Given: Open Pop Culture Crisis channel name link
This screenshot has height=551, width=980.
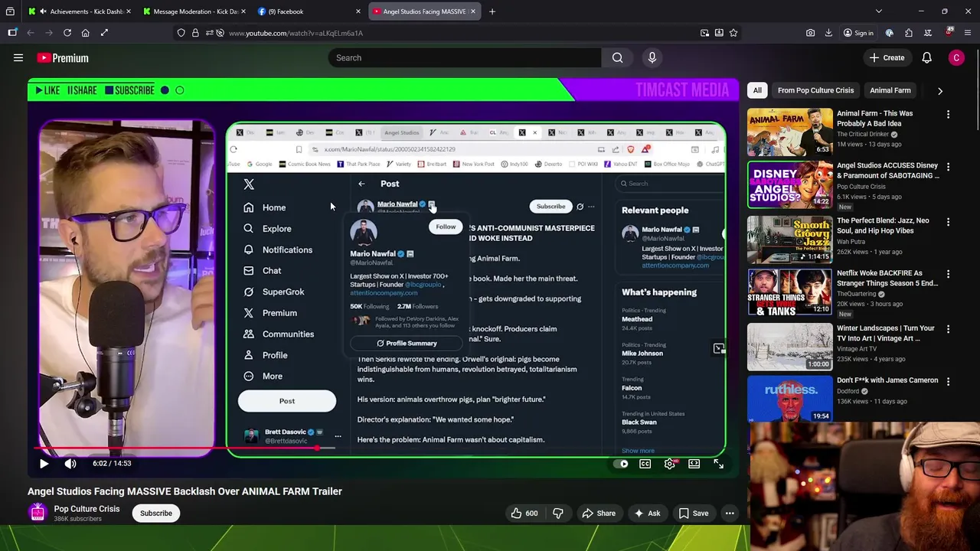Looking at the screenshot, I should click(x=87, y=509).
